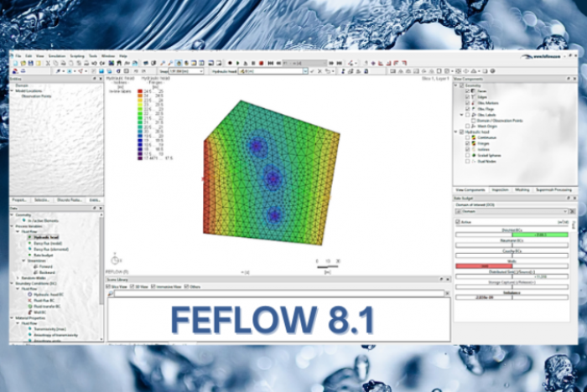Open the Simulation menu
Screen dimensions: 587x392
pyautogui.click(x=57, y=55)
